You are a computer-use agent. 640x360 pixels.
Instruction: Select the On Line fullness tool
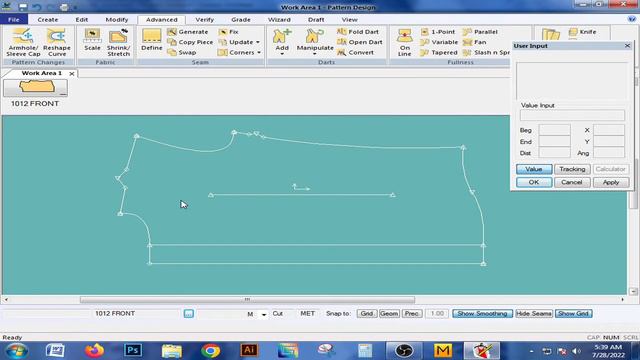[404, 42]
